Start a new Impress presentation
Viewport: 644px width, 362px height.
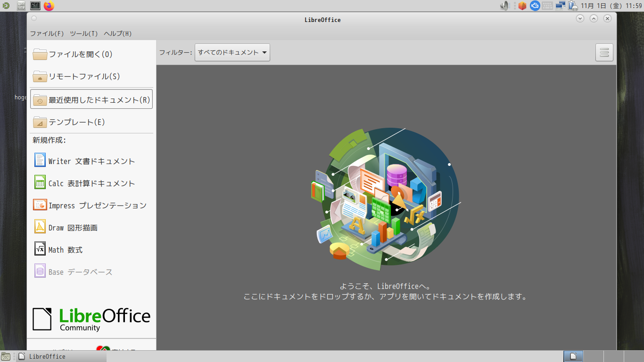coord(97,206)
